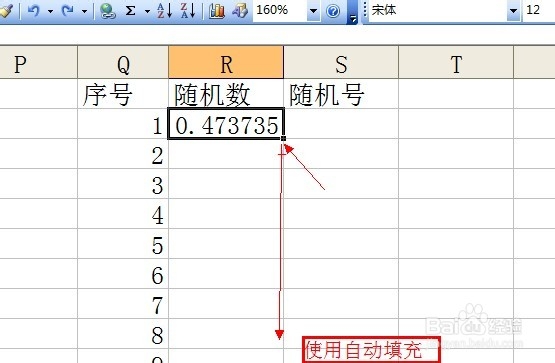Select column S header
The height and width of the screenshot is (363, 555).
tap(341, 62)
